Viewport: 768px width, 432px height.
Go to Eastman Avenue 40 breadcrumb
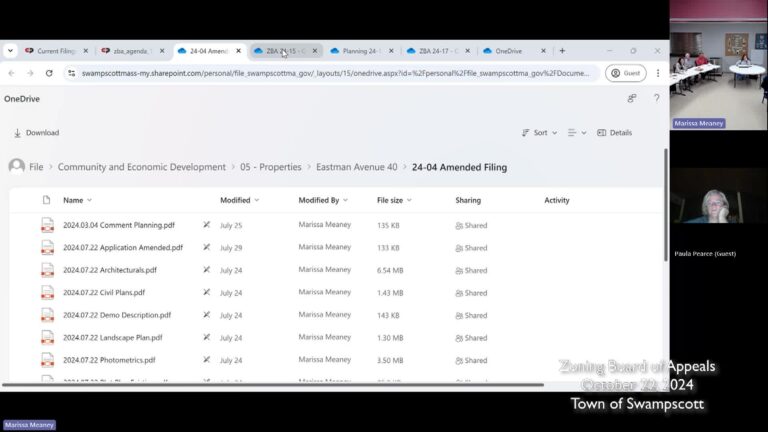click(356, 167)
